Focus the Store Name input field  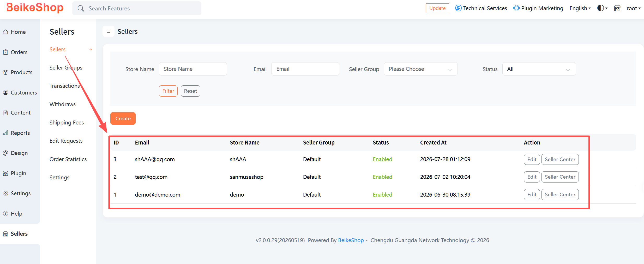tap(193, 69)
